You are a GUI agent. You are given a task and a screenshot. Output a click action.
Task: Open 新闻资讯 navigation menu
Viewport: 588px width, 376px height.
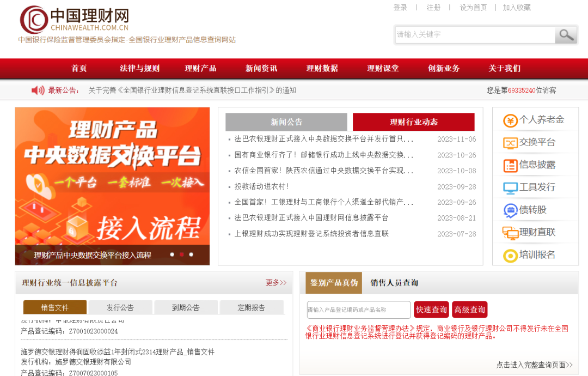point(261,68)
